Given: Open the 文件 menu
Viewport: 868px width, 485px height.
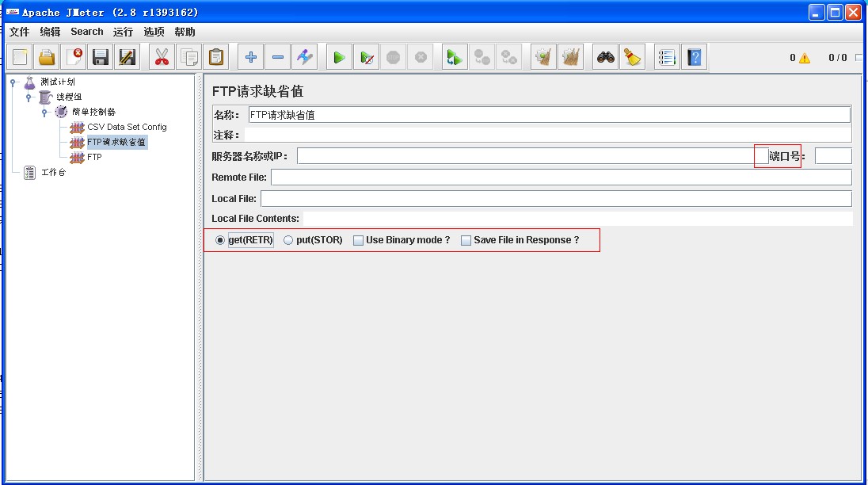Looking at the screenshot, I should [19, 32].
